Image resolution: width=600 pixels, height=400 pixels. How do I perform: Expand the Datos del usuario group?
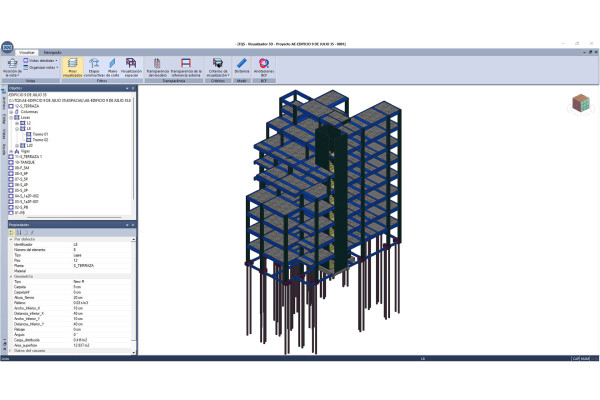(11, 351)
